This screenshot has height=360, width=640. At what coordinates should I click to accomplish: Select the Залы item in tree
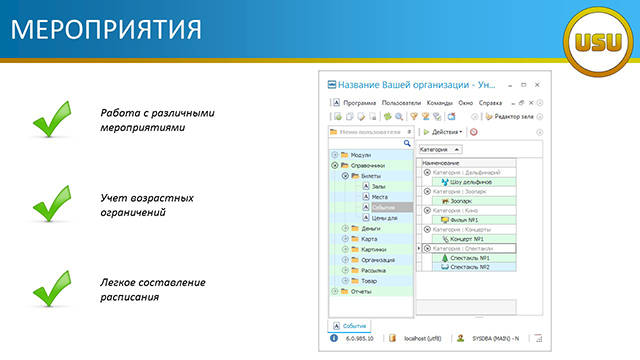click(x=378, y=186)
